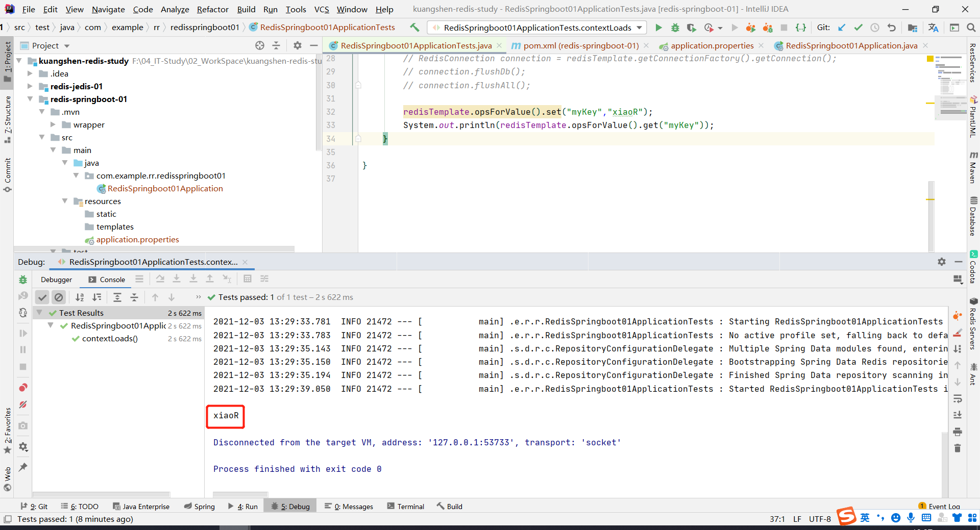Toggle Sort Alphabetically in test results
Image resolution: width=980 pixels, height=530 pixels.
click(80, 297)
